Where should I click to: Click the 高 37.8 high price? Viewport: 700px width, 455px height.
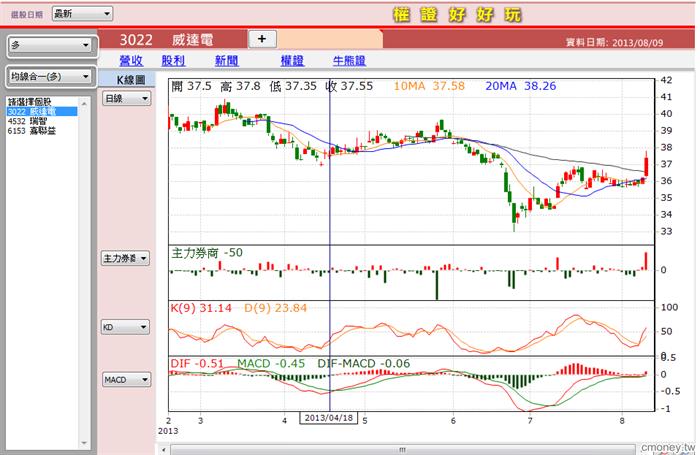pyautogui.click(x=240, y=86)
